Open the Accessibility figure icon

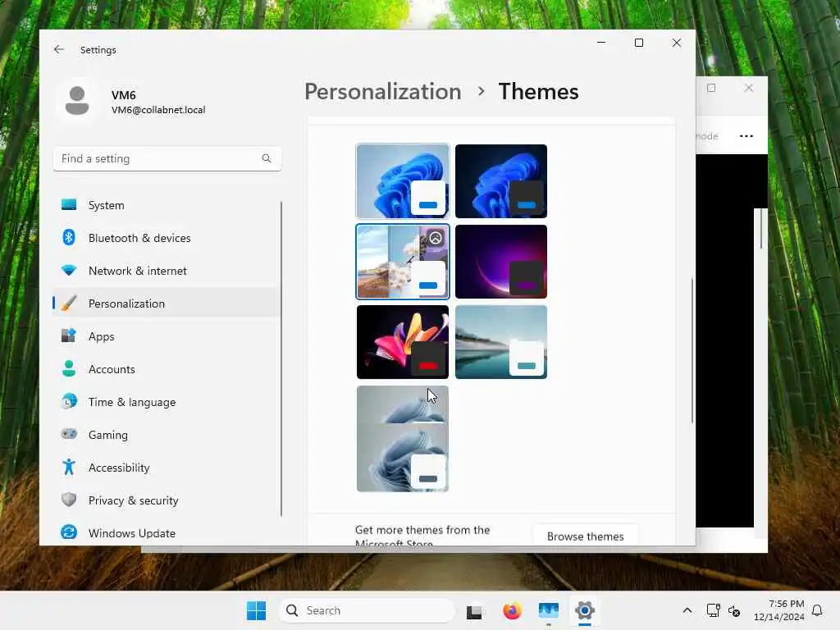69,467
